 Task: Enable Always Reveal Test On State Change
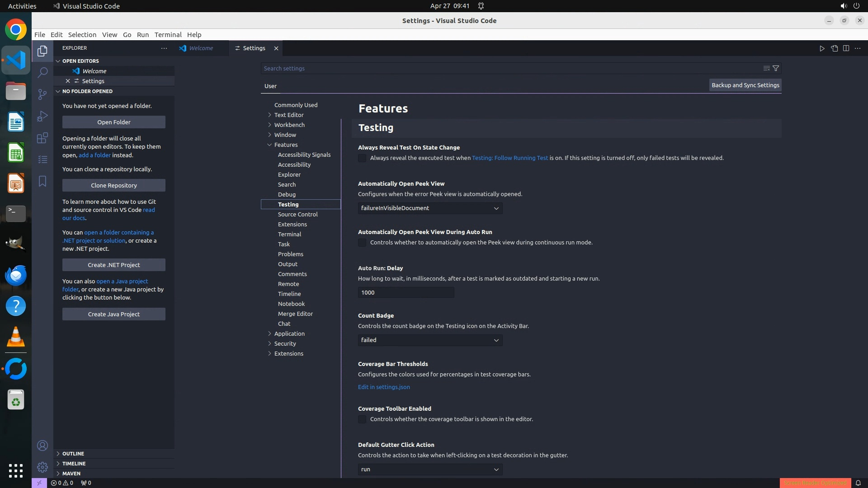pyautogui.click(x=362, y=158)
